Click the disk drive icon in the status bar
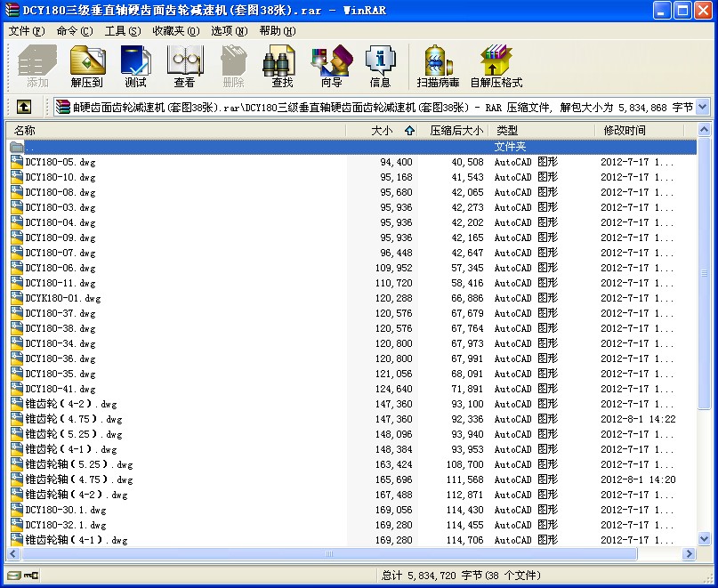The height and width of the screenshot is (588, 718). pyautogui.click(x=13, y=576)
